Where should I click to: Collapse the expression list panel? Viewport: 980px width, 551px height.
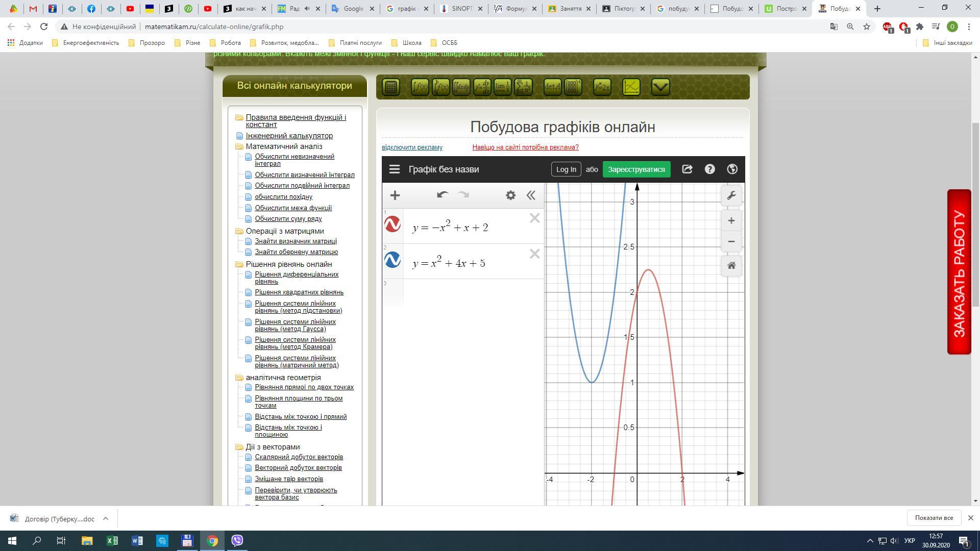[x=531, y=195]
